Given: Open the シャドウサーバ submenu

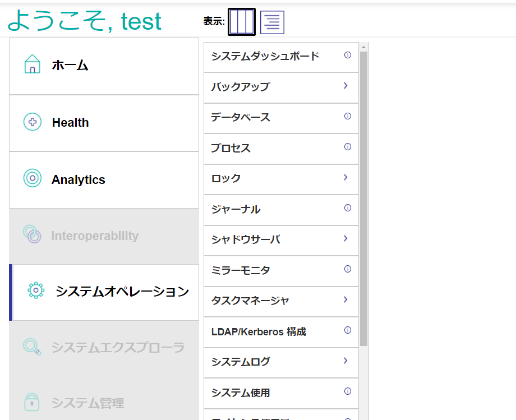Looking at the screenshot, I should [x=246, y=239].
